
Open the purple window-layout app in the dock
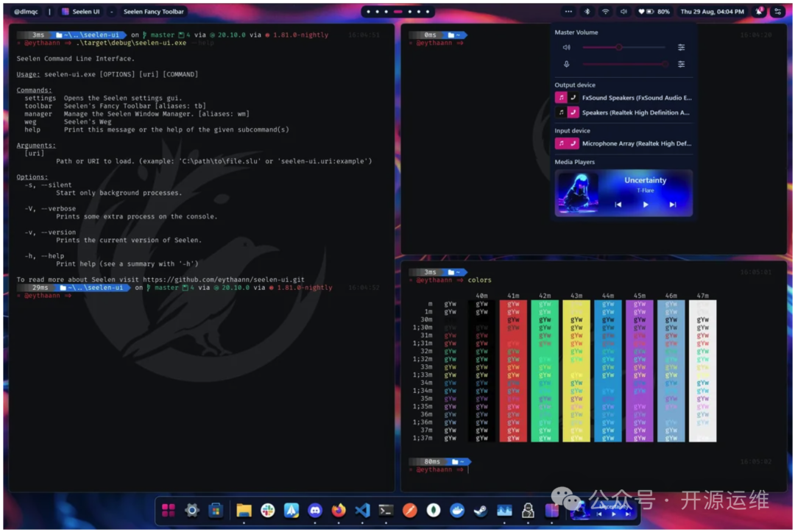(x=551, y=510)
